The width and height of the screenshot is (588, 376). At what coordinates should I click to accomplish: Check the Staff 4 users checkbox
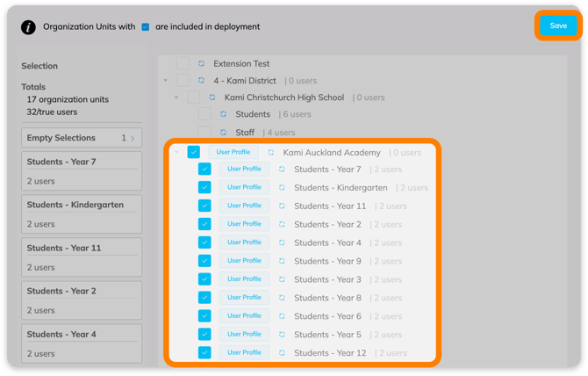click(204, 132)
